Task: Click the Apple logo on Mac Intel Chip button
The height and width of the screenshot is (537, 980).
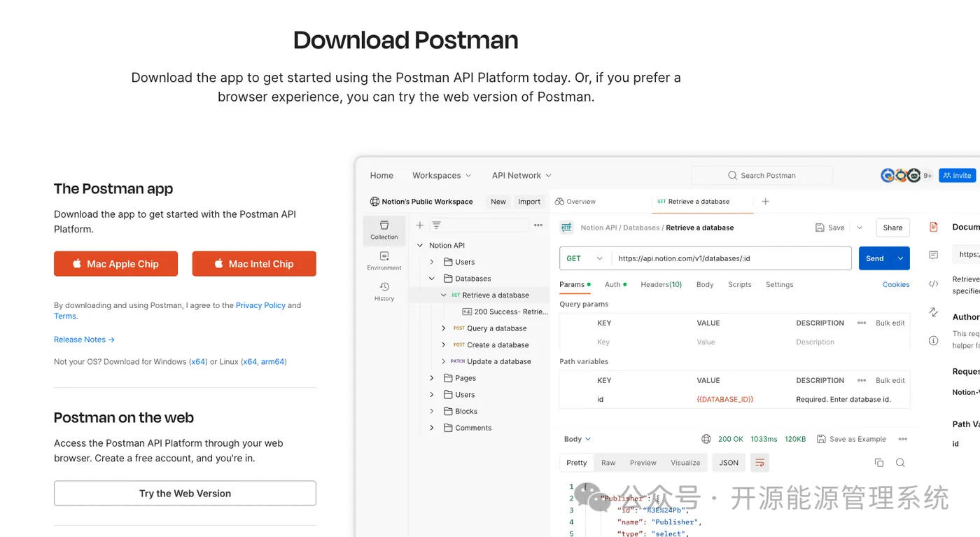Action: click(x=219, y=263)
